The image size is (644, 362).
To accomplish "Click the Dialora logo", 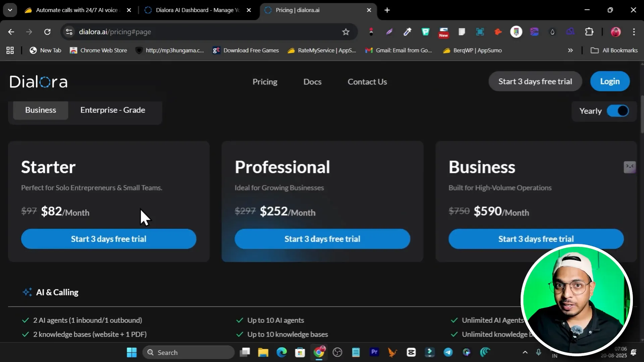I will [39, 82].
